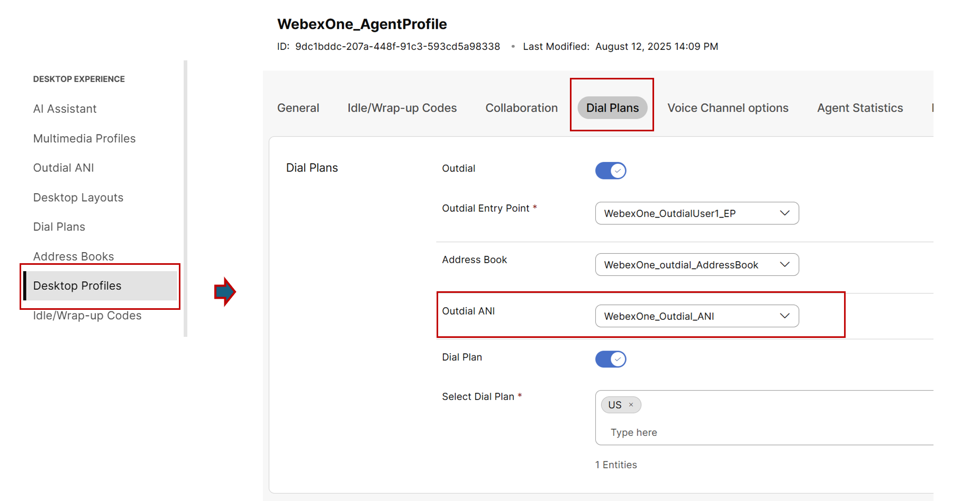Viewport: 980px width, 501px height.
Task: Click the Dial Plans tab
Action: (612, 108)
